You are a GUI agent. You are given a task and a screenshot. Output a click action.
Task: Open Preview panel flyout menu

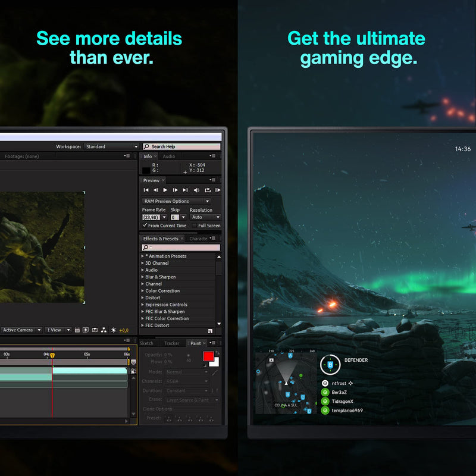click(x=212, y=180)
